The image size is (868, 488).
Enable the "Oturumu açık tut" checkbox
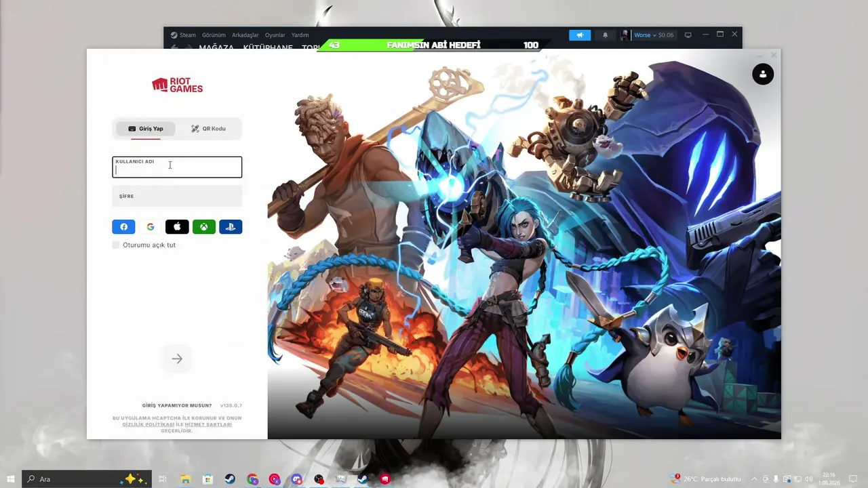[116, 245]
